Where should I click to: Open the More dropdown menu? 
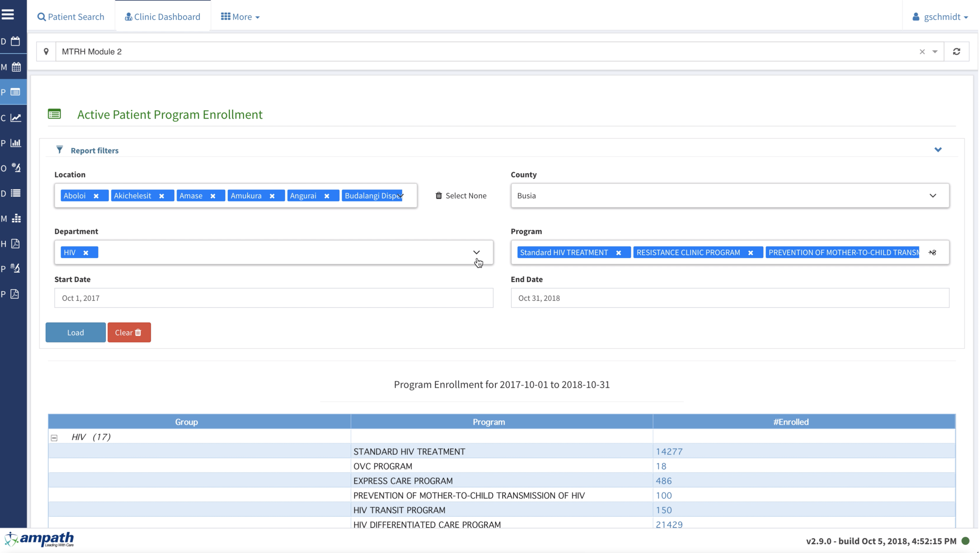[240, 17]
